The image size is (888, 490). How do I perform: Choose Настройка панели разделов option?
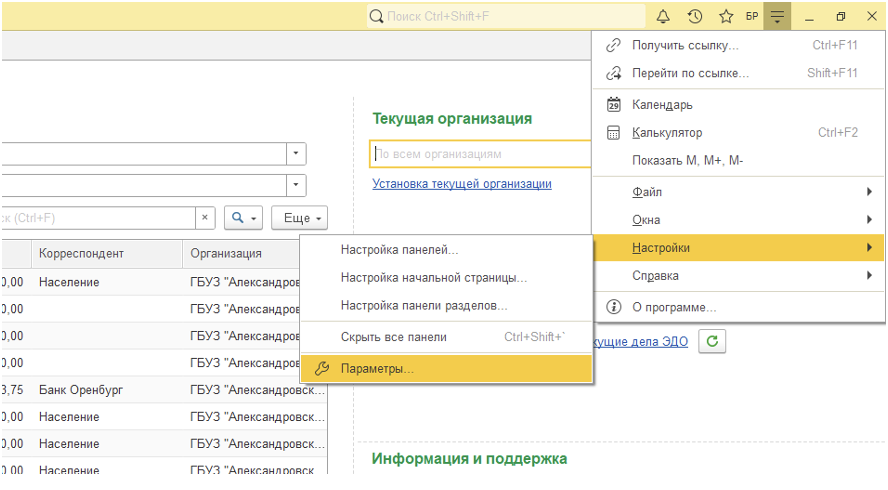(446, 306)
